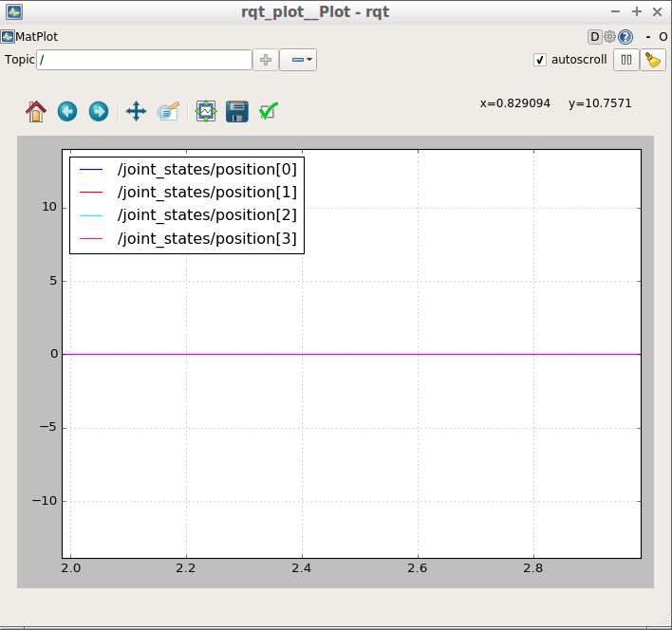Click y-axis tick label −10
The image size is (672, 630).
coord(45,501)
